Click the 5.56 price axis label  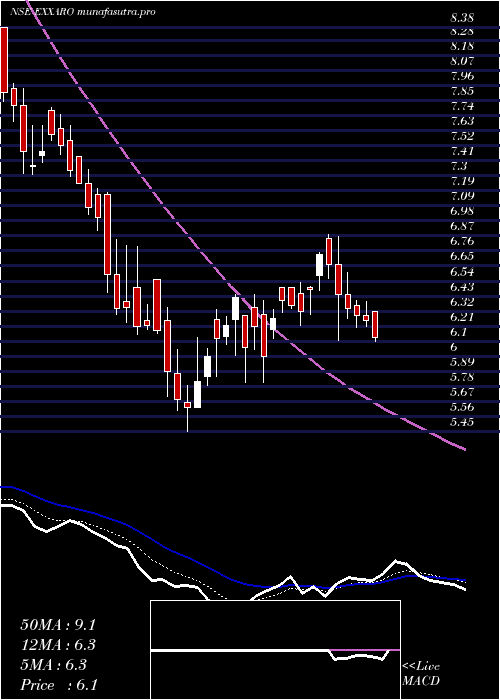[x=462, y=407]
